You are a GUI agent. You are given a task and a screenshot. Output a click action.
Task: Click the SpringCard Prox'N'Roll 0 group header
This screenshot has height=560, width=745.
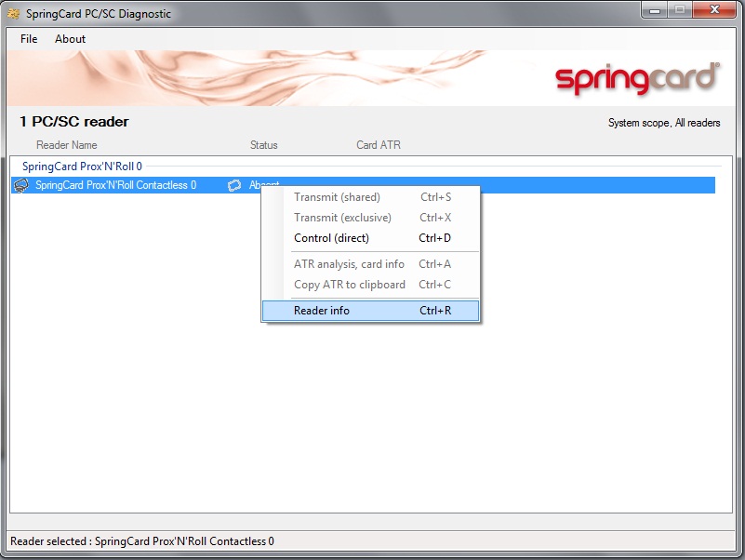point(82,167)
